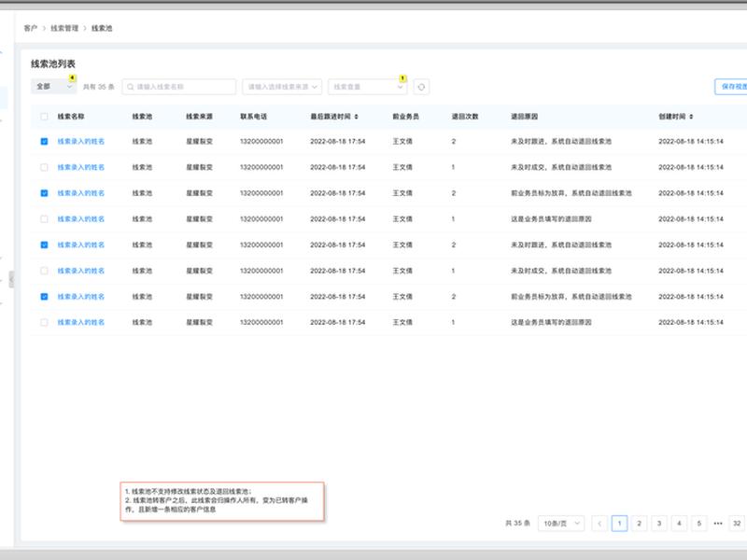The height and width of the screenshot is (560, 747).
Task: Click the 线索名称 column header
Action: click(71, 117)
